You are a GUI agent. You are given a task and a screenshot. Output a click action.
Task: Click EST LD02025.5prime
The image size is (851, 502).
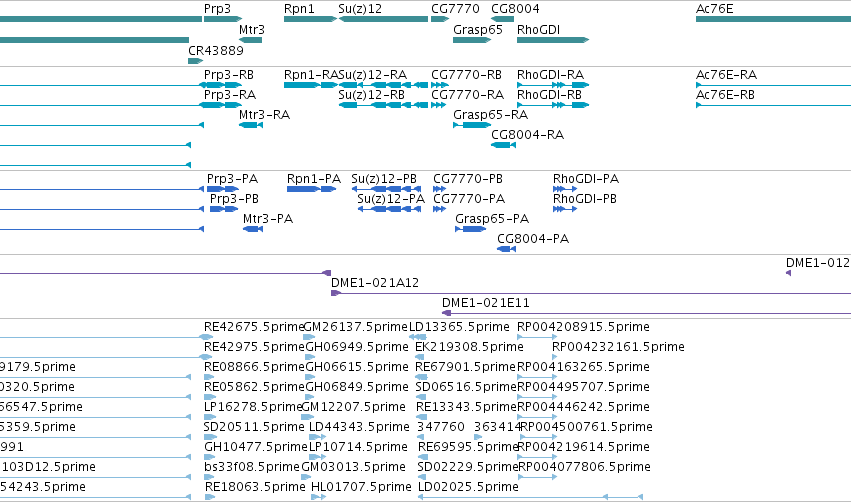pos(468,488)
